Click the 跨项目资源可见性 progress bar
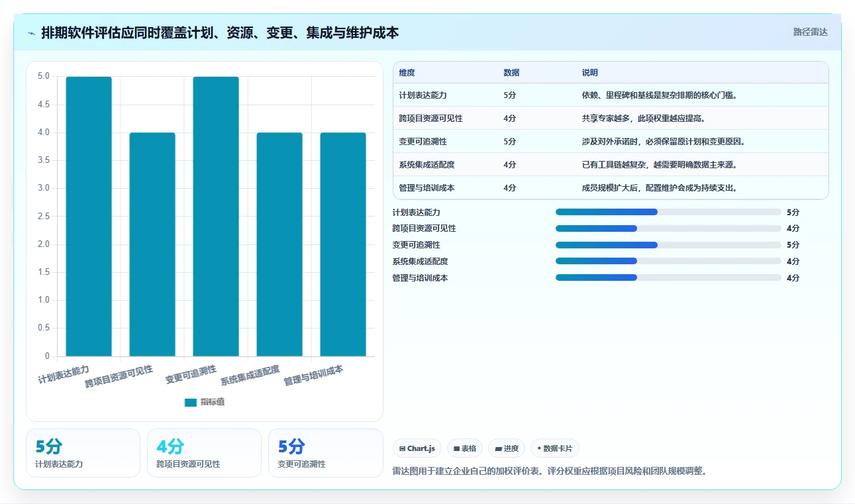 click(x=668, y=228)
